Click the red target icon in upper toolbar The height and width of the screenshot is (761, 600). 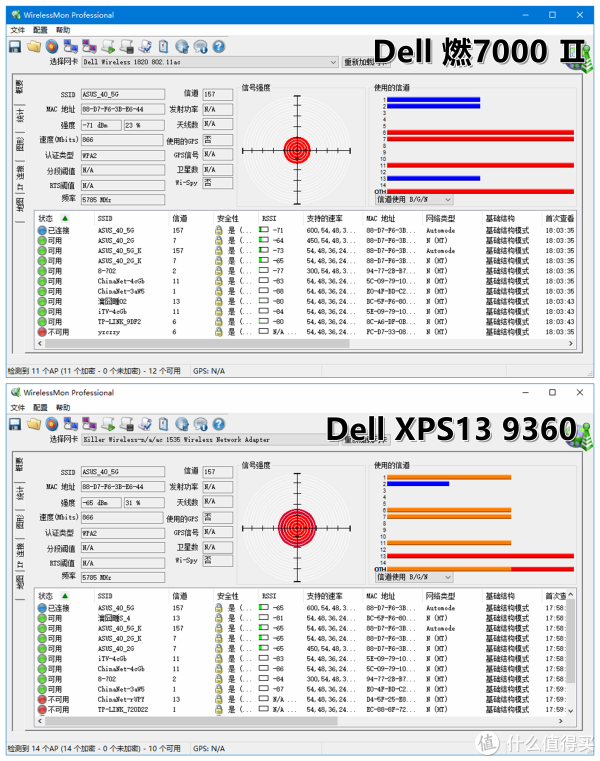point(52,47)
